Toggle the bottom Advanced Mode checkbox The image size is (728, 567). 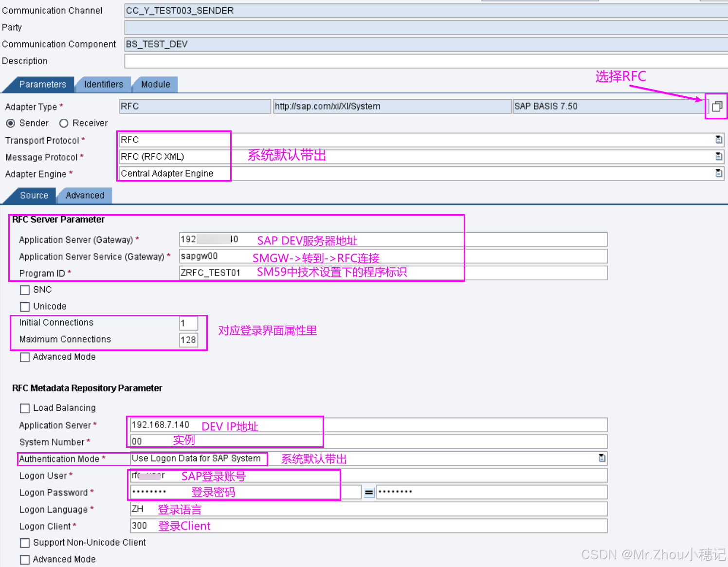[x=25, y=559]
